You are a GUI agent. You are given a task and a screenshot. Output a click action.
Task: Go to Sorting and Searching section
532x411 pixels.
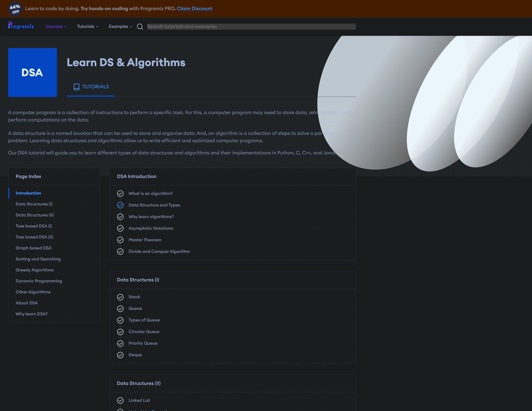click(38, 259)
